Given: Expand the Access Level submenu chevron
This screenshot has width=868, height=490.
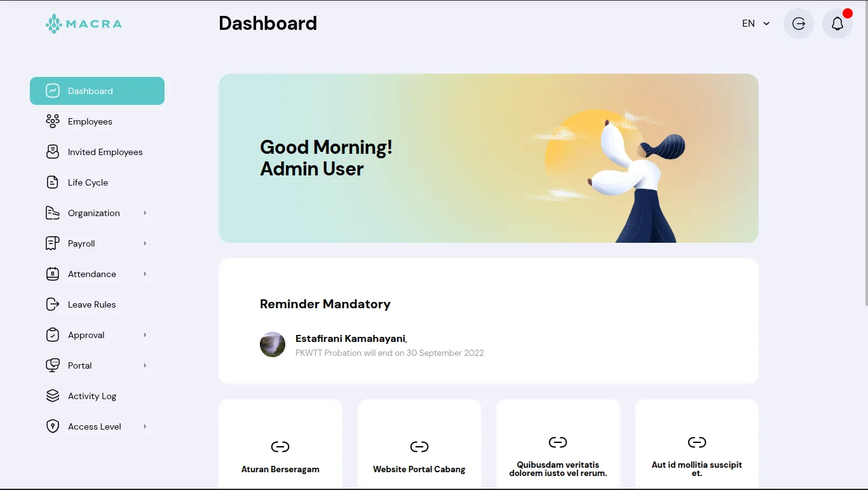Looking at the screenshot, I should click(145, 426).
